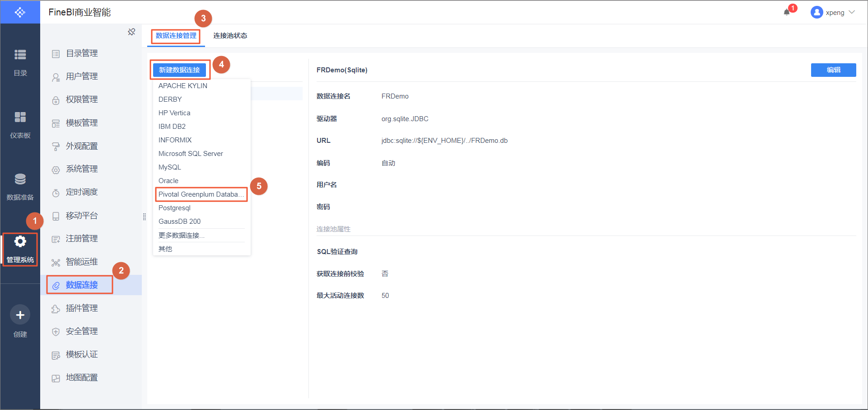868x410 pixels.
Task: Click the 连接池属性 section heading
Action: point(333,229)
